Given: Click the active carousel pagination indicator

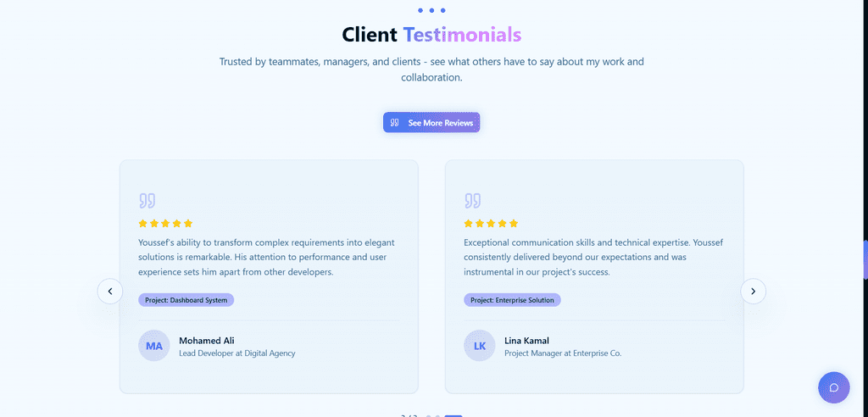Looking at the screenshot, I should tap(453, 415).
